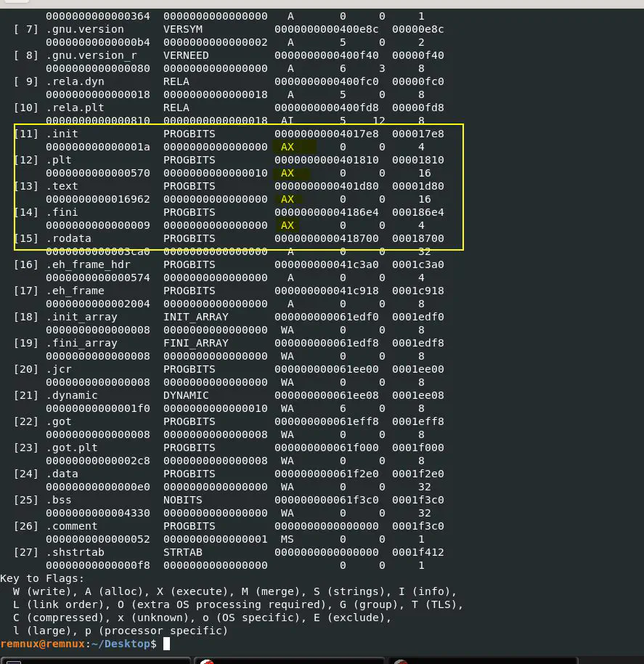Click the red icon on the third taskbar button
The image size is (644, 664).
(401, 661)
